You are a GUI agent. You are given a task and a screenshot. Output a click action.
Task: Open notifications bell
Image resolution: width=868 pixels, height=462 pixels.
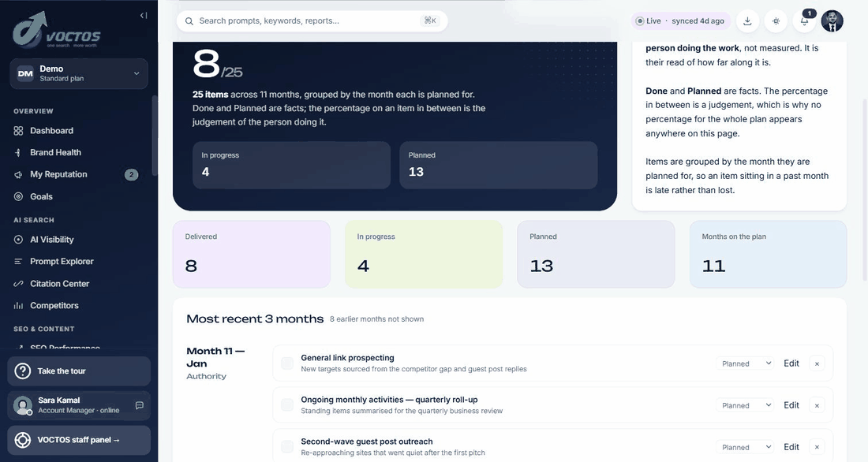804,21
